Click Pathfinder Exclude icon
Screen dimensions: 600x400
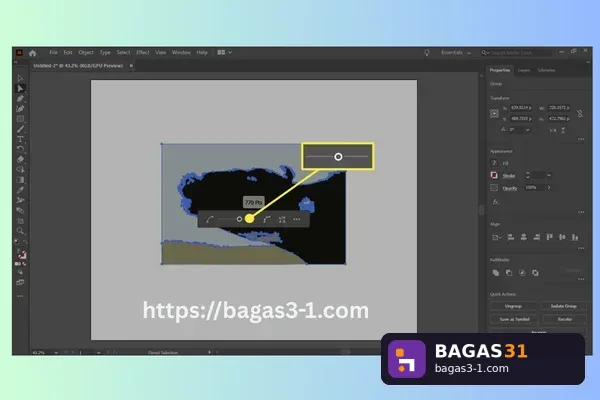pos(535,273)
